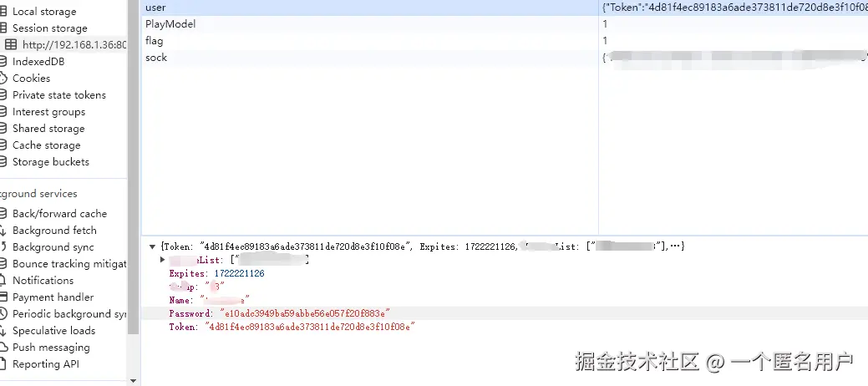The height and width of the screenshot is (386, 868).
Task: Collapse the Token object preview triangle
Action: [x=152, y=246]
